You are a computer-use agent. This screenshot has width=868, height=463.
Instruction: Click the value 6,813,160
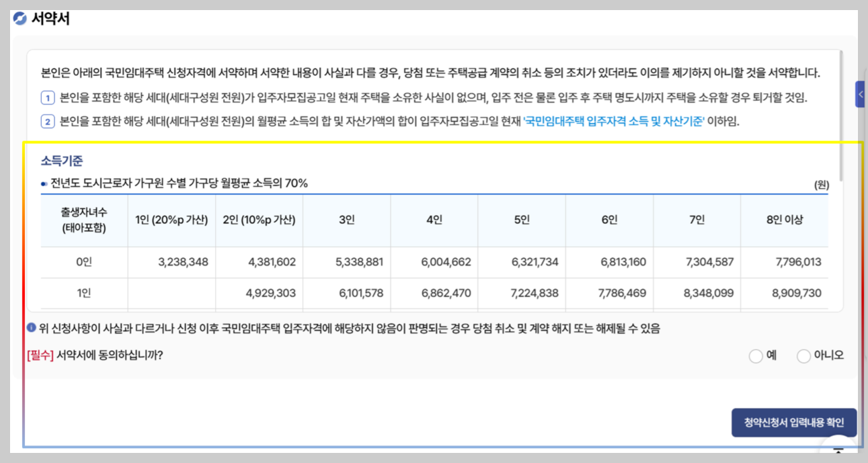tap(623, 262)
